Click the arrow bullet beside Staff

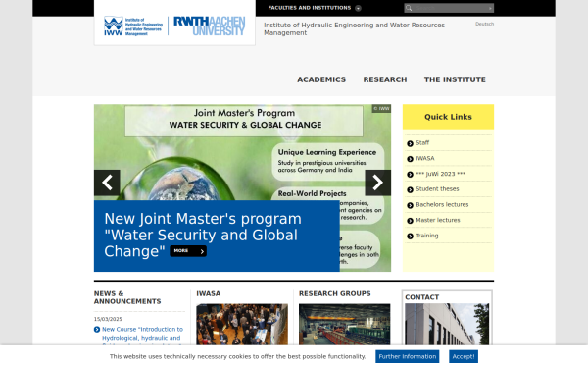pyautogui.click(x=410, y=143)
